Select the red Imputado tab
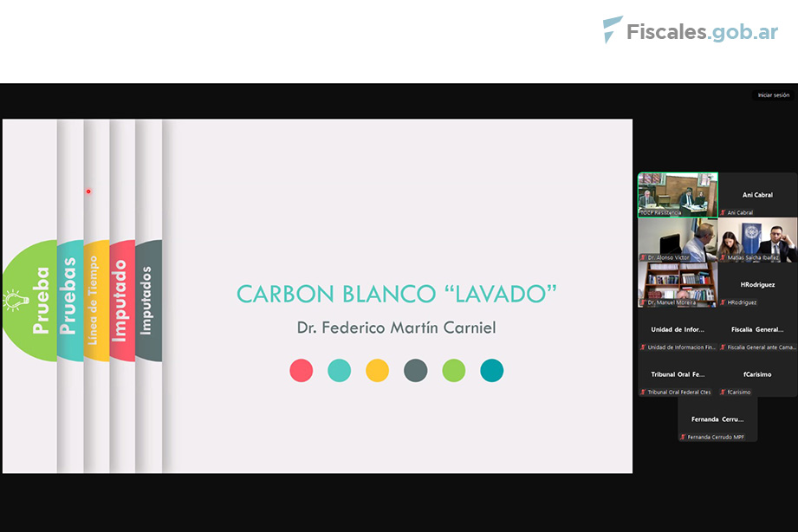Image resolution: width=798 pixels, height=532 pixels. [x=121, y=301]
